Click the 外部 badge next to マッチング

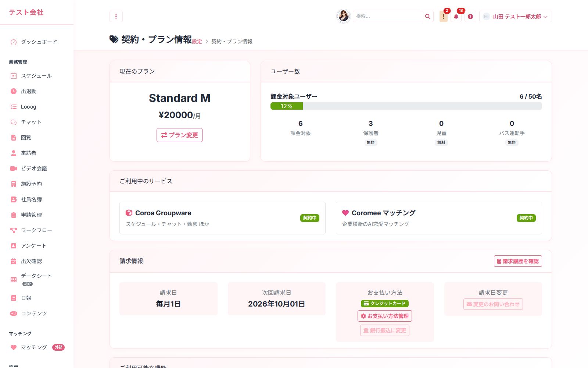click(x=58, y=347)
